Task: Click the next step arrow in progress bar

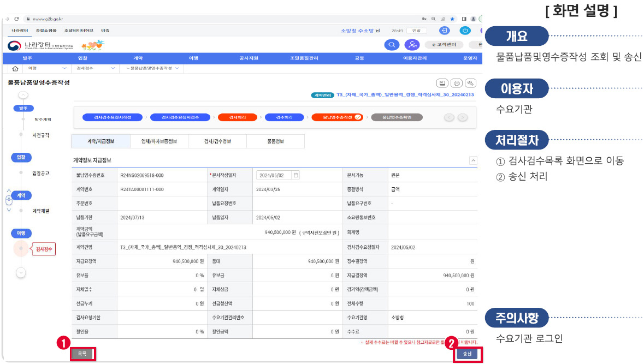Action: tap(463, 117)
